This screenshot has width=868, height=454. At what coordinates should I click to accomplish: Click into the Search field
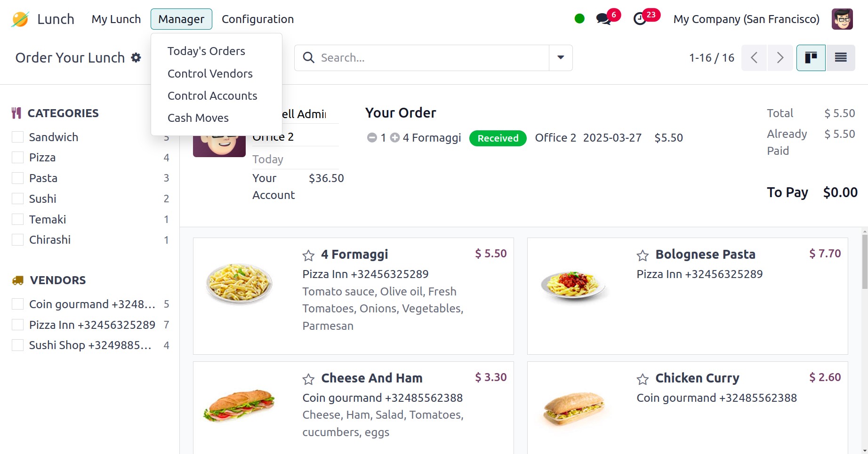[424, 57]
